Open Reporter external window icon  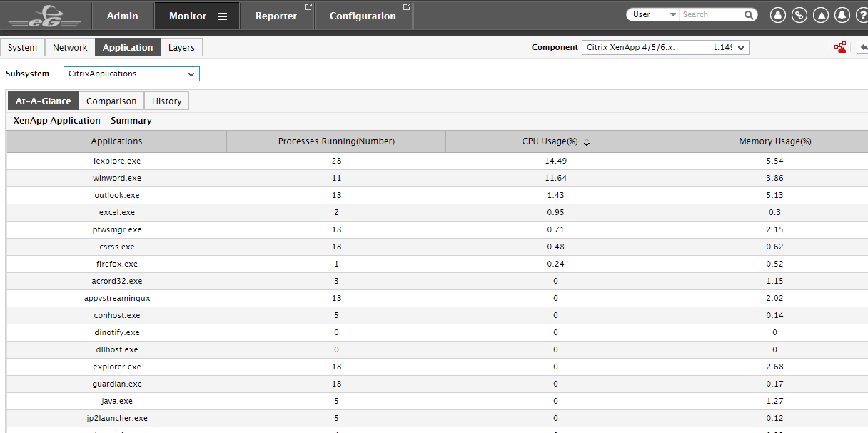(308, 7)
